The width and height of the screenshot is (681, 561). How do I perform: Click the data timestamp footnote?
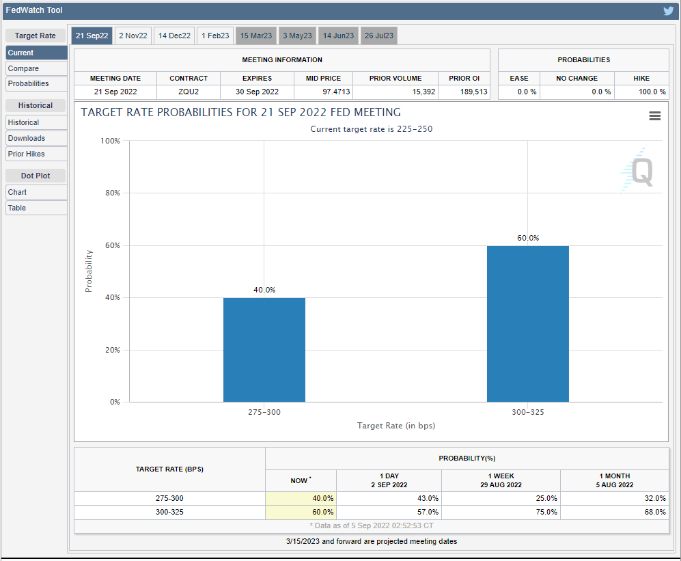(371, 525)
